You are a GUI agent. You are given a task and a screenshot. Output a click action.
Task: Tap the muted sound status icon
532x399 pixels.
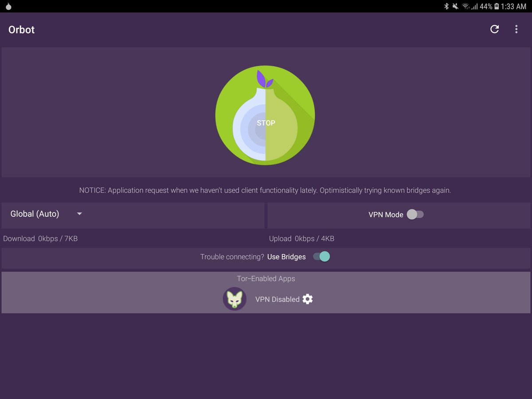click(455, 6)
